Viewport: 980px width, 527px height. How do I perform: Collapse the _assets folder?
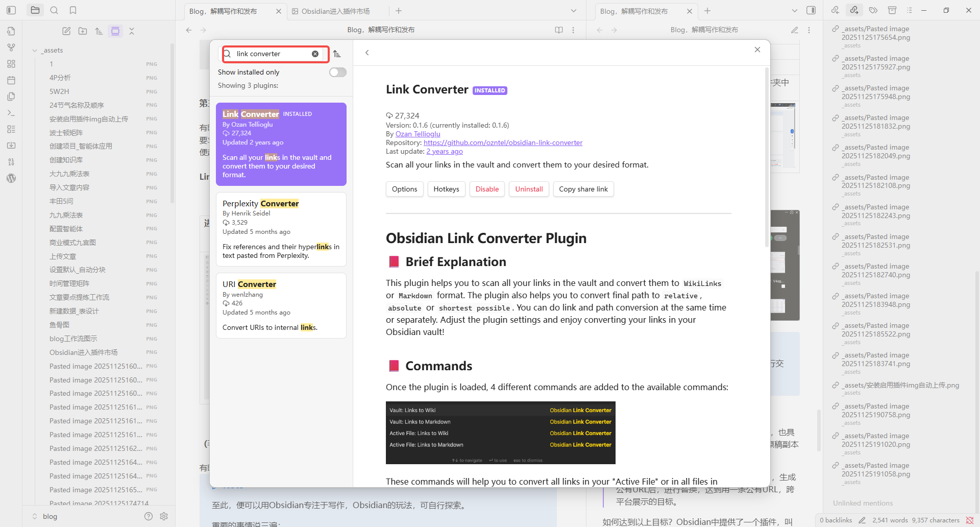click(35, 51)
